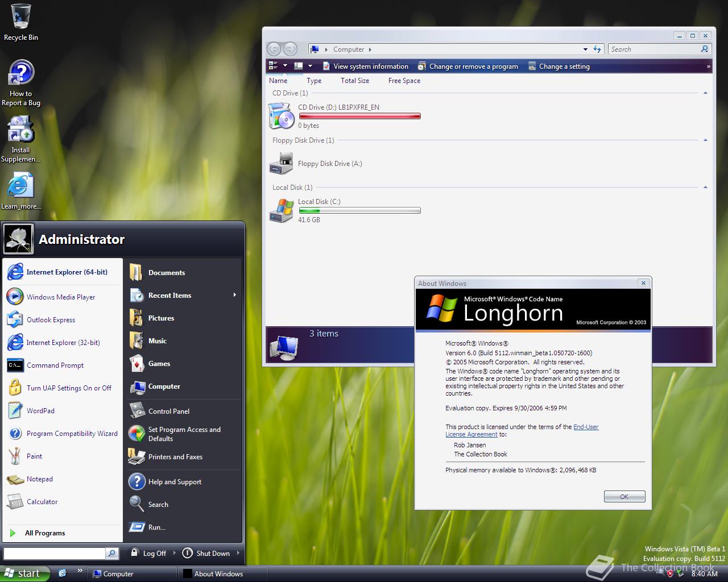
Task: Launch Install Supplemental desktop icon
Action: (21, 139)
